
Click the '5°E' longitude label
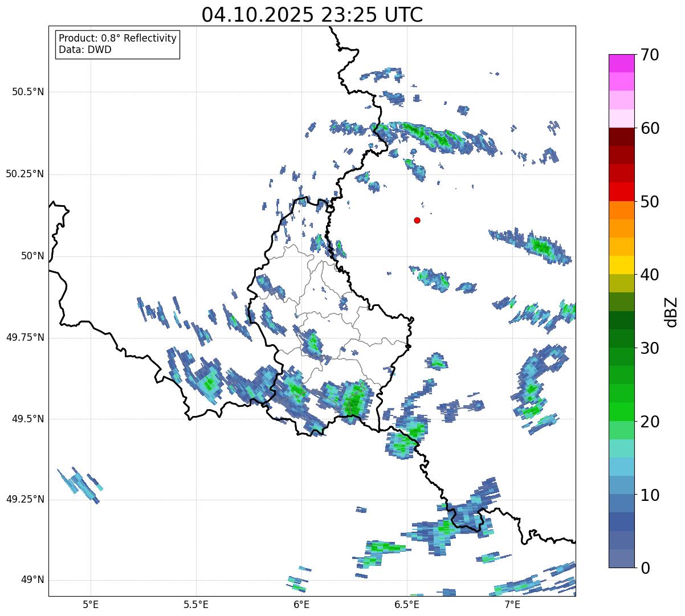91,604
